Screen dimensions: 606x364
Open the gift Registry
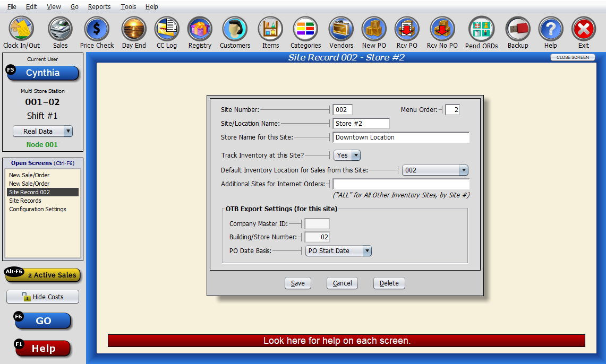point(200,32)
